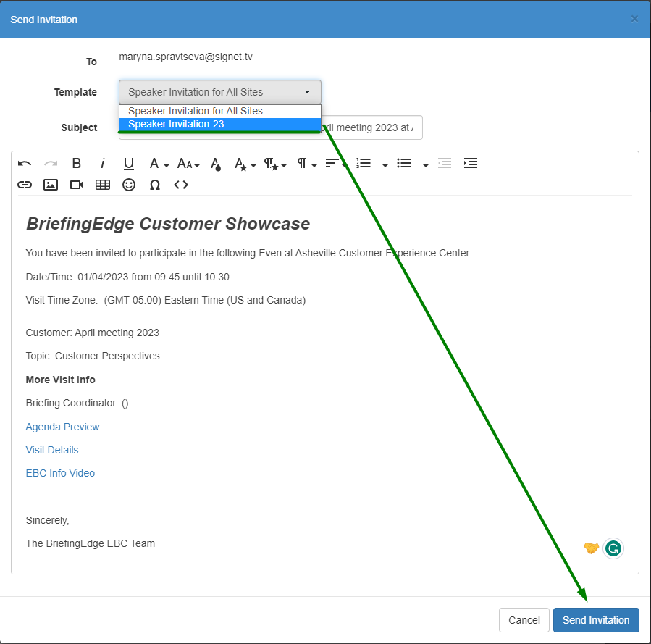Click the 'More Visit Info' bold text
Image resolution: width=651 pixels, height=644 pixels.
point(61,380)
